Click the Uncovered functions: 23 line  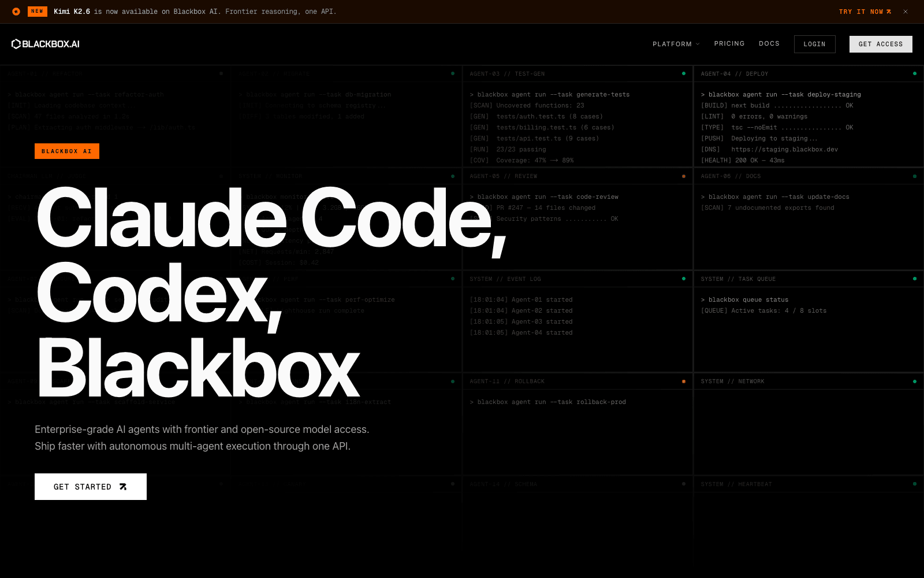527,105
